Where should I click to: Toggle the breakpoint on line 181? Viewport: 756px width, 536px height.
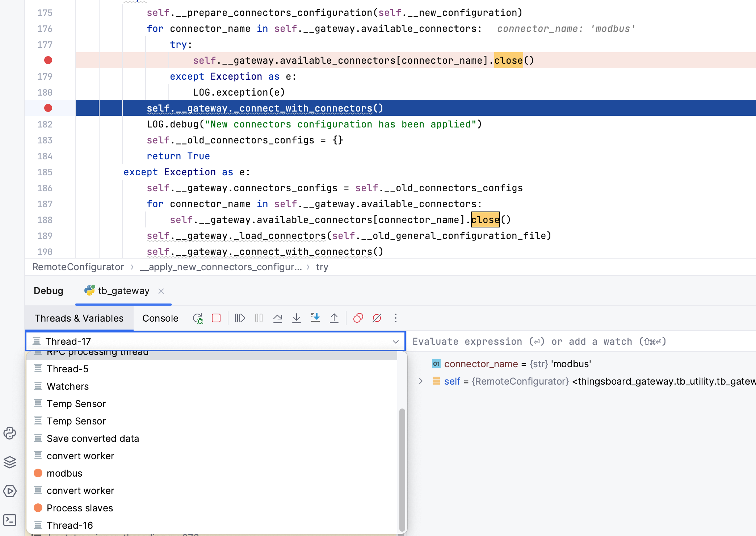pyautogui.click(x=48, y=108)
